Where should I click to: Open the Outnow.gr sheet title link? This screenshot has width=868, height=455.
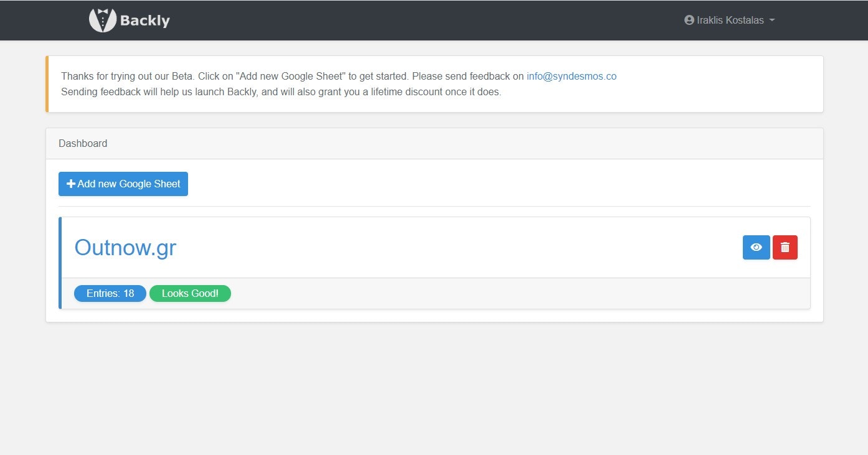(x=125, y=248)
